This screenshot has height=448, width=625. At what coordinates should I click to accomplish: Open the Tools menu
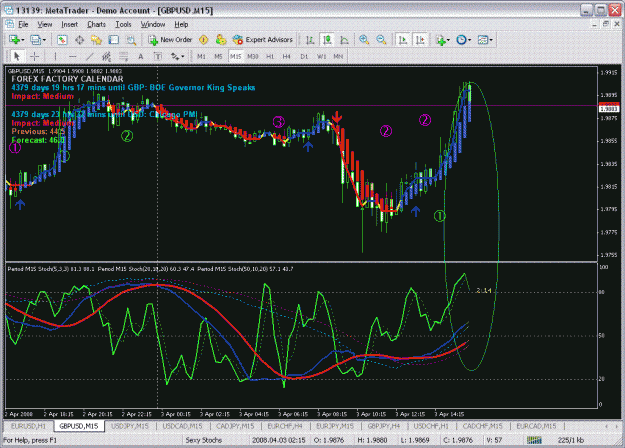123,24
